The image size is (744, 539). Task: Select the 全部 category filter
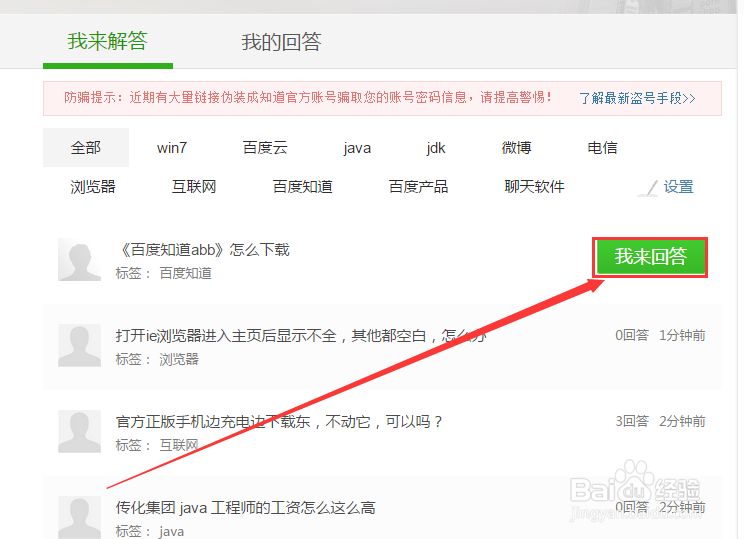click(x=86, y=148)
